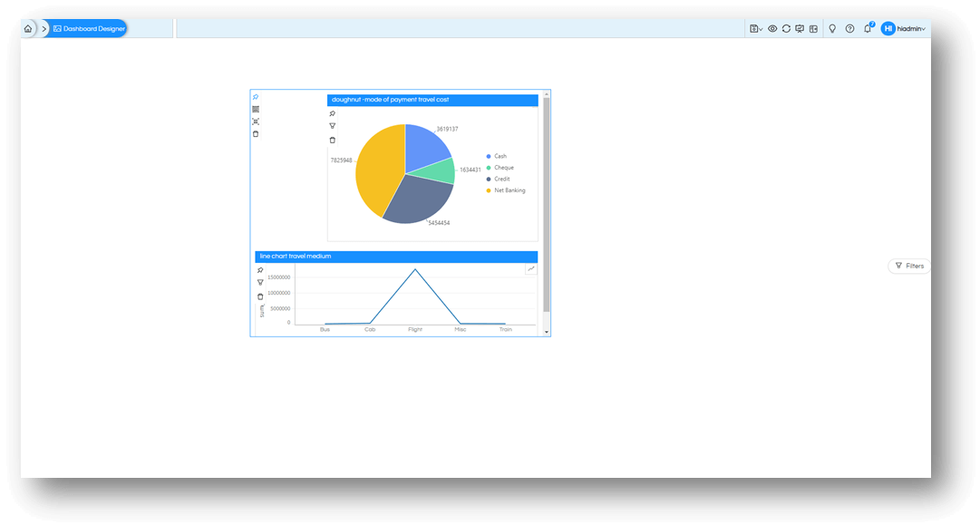
Task: Open container list layout icon
Action: (x=256, y=110)
